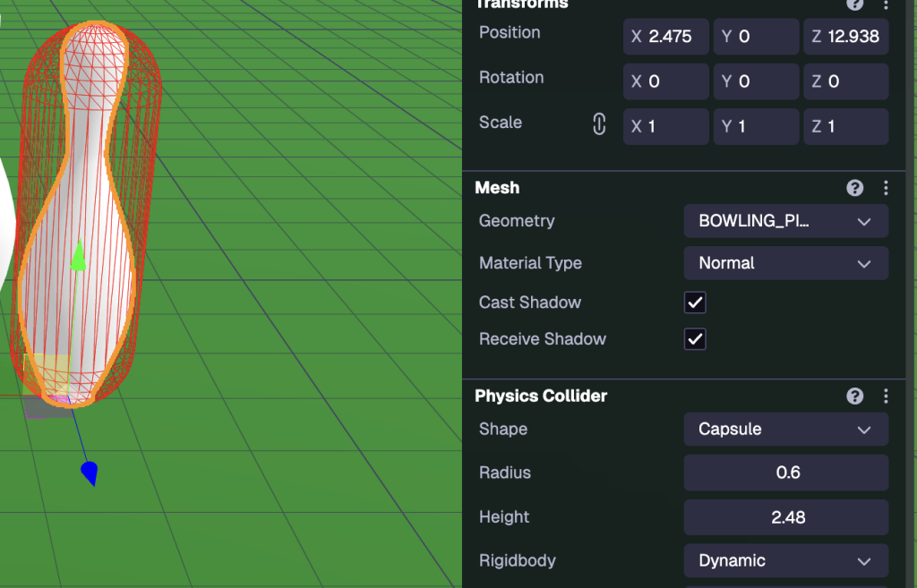The width and height of the screenshot is (917, 588).
Task: Click the blue Z-axis gizmo handle
Action: point(89,473)
